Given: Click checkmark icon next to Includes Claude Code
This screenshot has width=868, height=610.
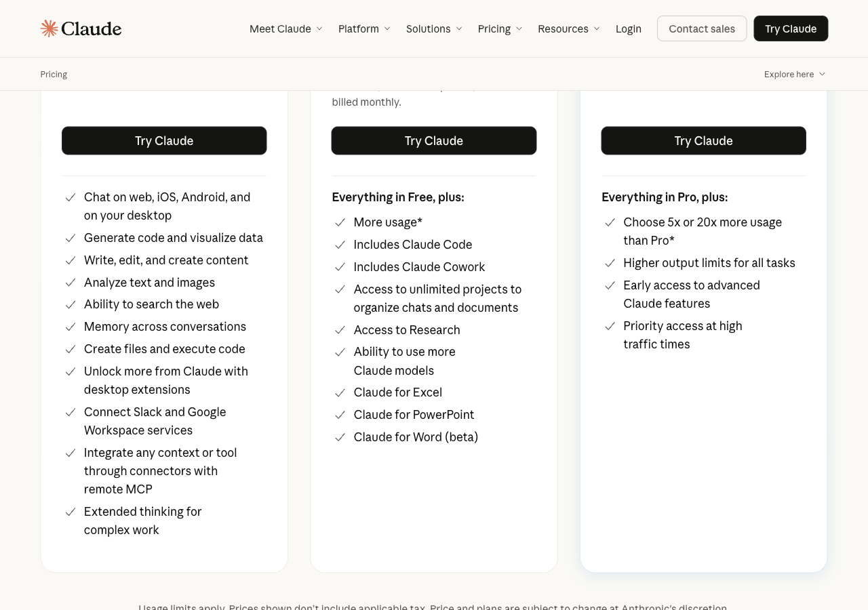Looking at the screenshot, I should [340, 245].
